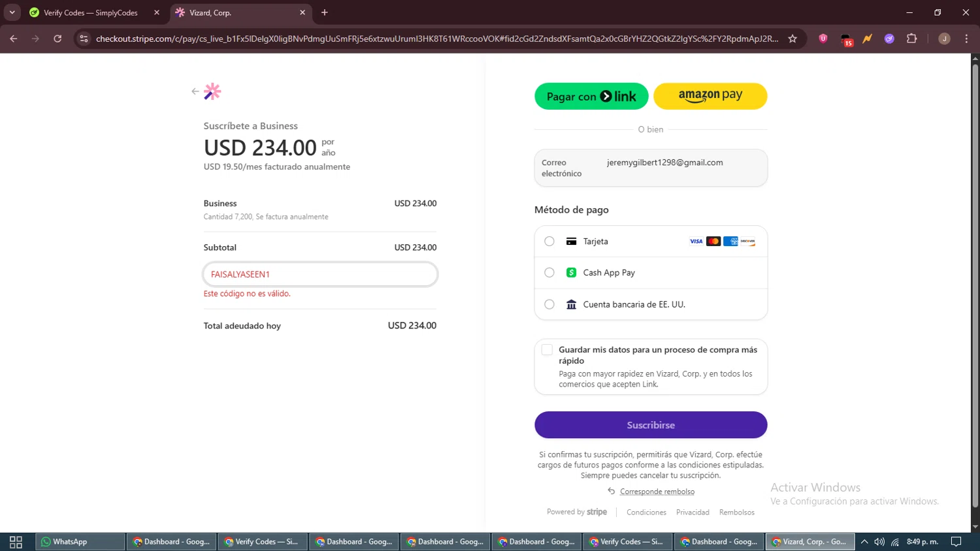Image resolution: width=980 pixels, height=551 pixels.
Task: Click the volume speaker tray icon
Action: pos(879,542)
